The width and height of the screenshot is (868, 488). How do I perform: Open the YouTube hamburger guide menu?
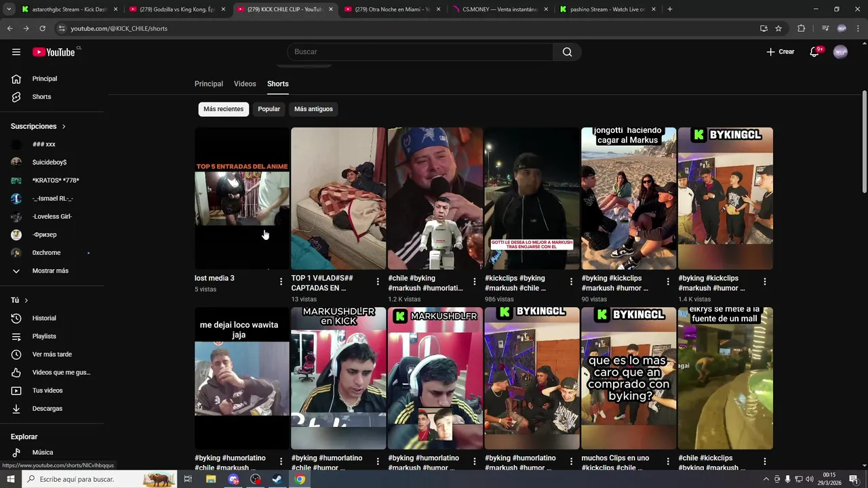pyautogui.click(x=16, y=52)
